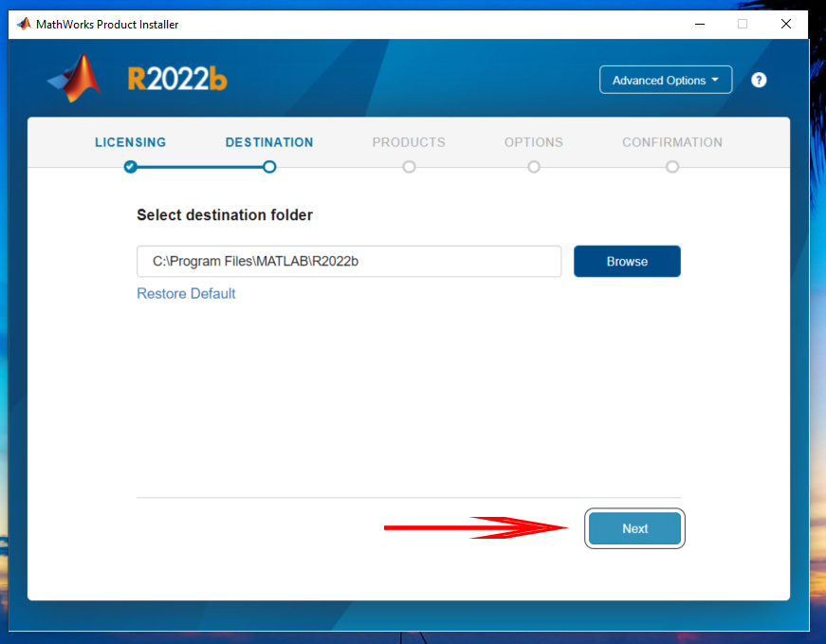Open help via the question mark icon
This screenshot has width=826, height=644.
click(x=759, y=80)
